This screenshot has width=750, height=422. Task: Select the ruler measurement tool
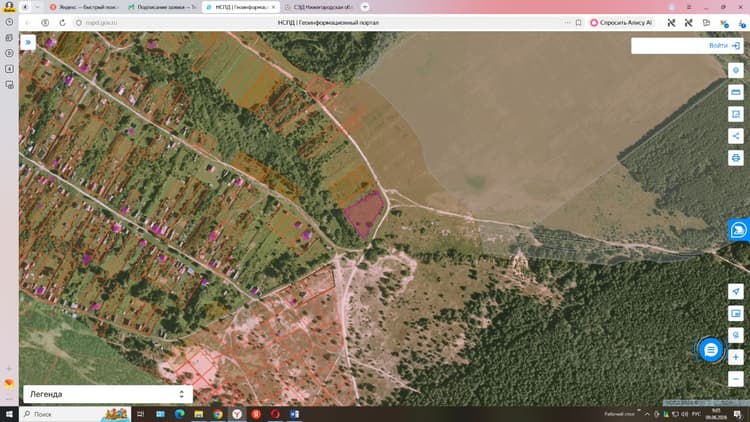(736, 92)
